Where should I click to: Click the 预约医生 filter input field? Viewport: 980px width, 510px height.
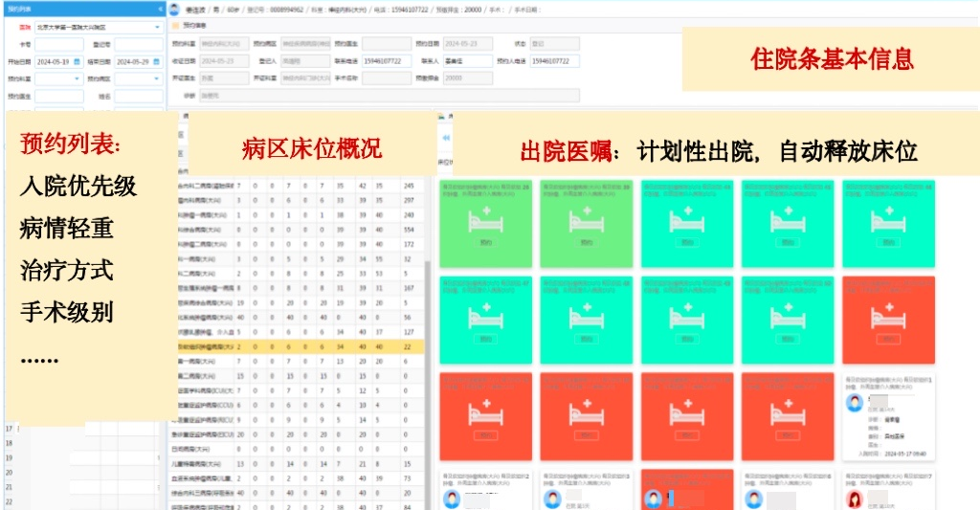[58, 97]
